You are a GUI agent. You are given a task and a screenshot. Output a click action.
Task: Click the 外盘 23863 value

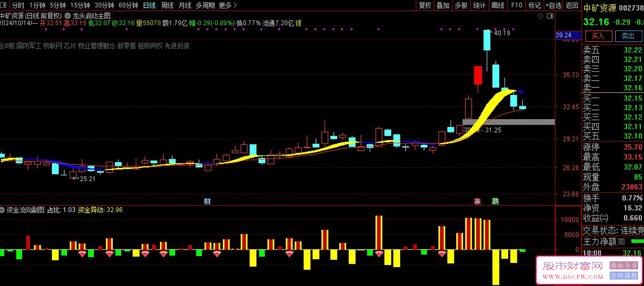[632, 187]
